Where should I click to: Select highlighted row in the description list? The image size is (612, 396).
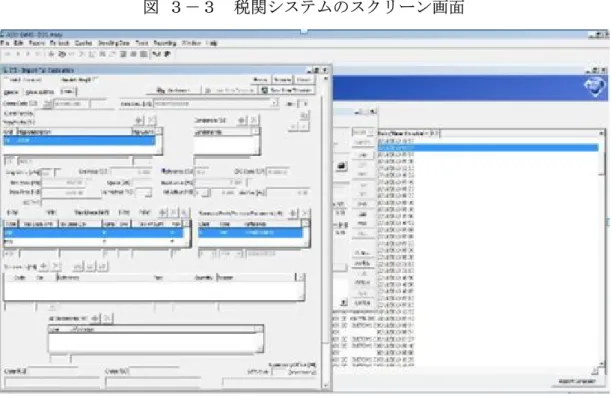pos(79,140)
